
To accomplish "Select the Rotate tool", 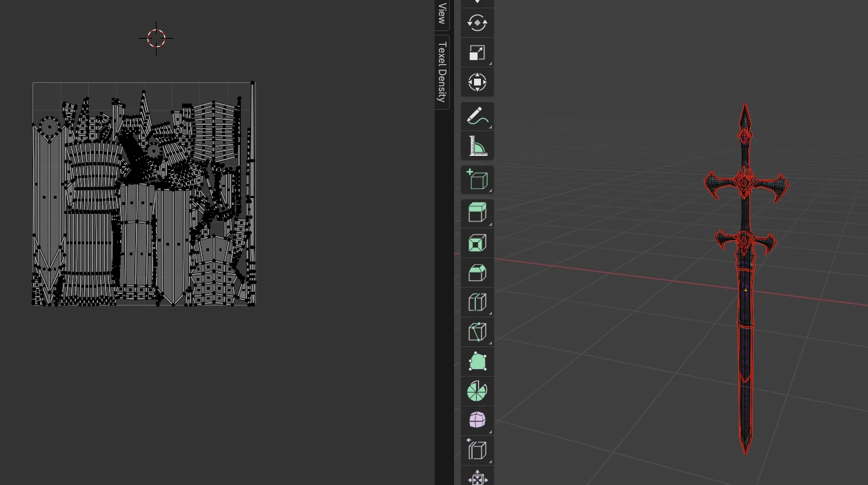I will point(477,23).
